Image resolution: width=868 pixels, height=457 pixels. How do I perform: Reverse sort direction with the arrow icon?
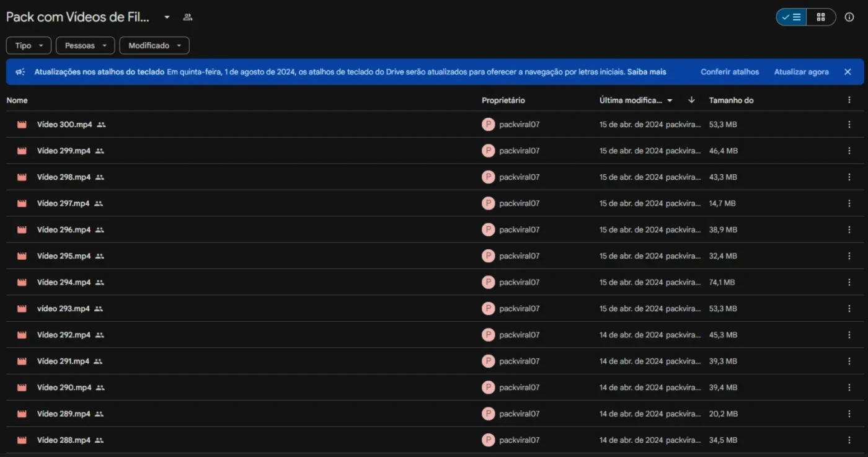[x=691, y=100]
